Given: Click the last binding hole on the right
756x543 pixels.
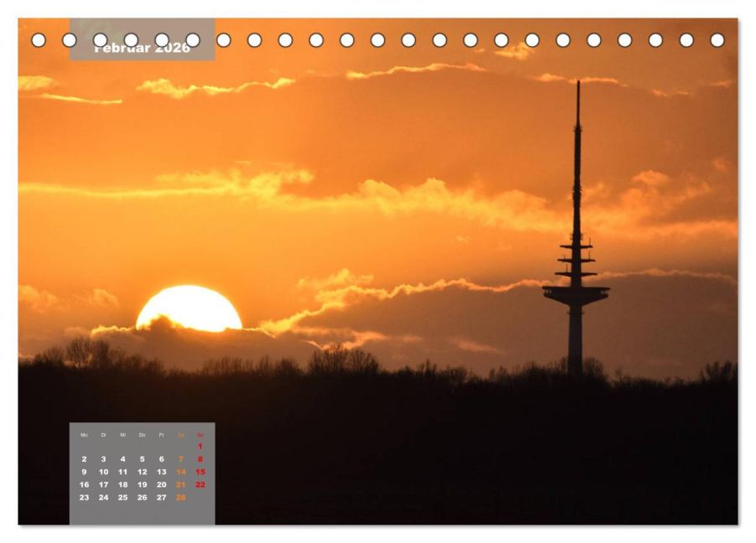Looking at the screenshot, I should tap(717, 39).
